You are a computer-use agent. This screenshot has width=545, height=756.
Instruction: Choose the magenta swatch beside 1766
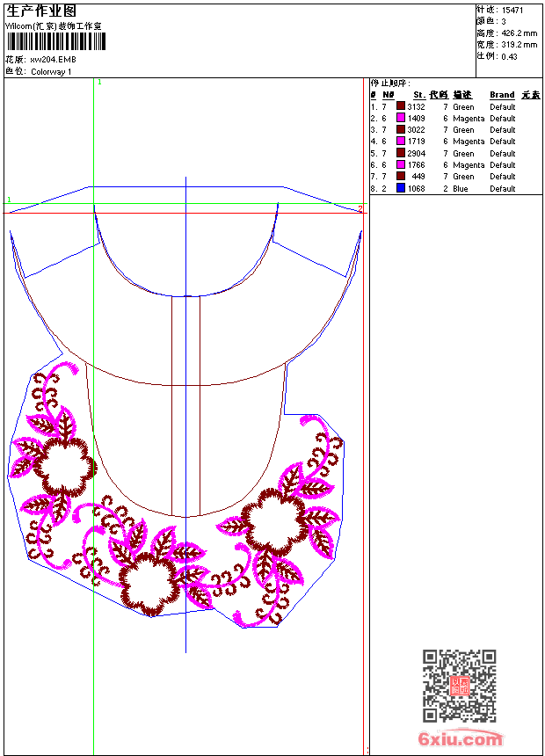click(401, 164)
